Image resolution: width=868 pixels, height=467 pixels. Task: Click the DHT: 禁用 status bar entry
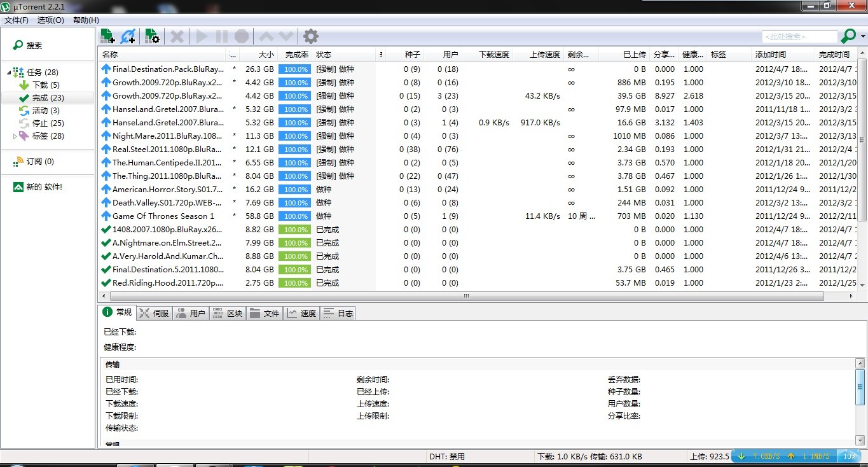(x=447, y=456)
